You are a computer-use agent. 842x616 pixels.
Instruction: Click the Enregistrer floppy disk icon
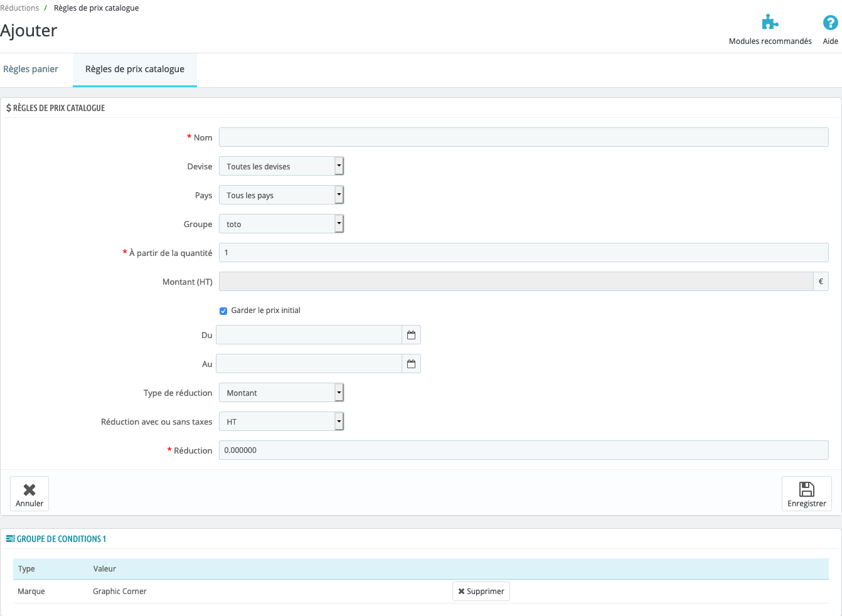(x=806, y=489)
